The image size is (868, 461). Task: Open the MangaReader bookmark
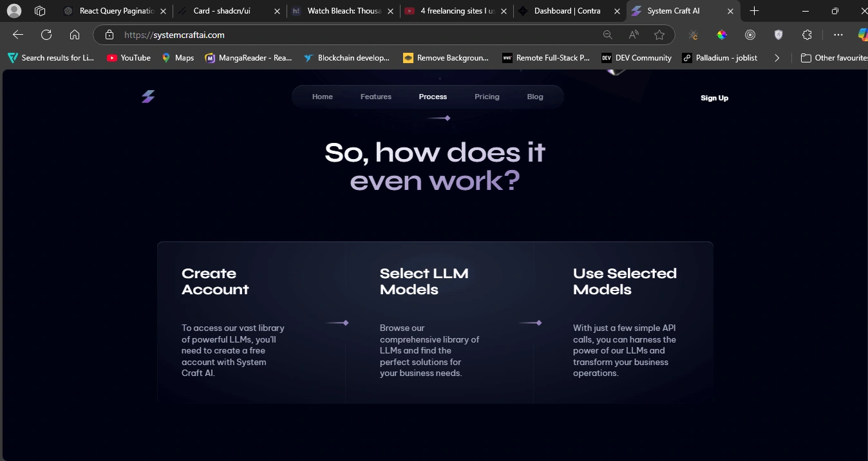coord(249,57)
